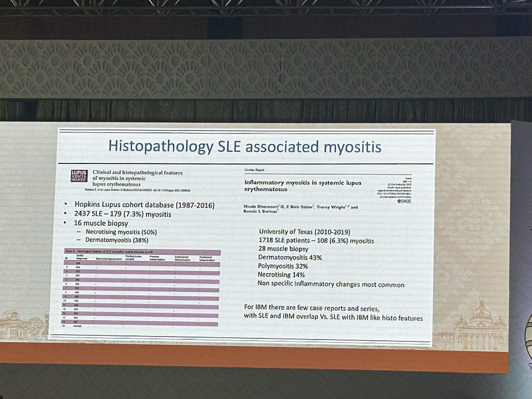Open the Clinical and histopathological features paper link
This screenshot has height=399, width=532.
(x=137, y=177)
